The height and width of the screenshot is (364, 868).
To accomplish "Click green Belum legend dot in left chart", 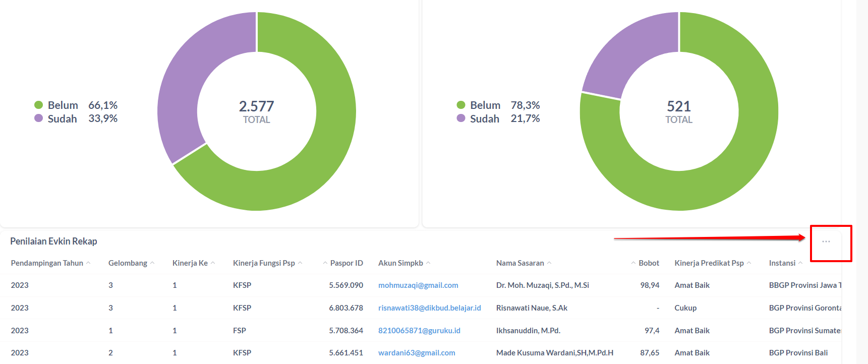I will pos(38,105).
